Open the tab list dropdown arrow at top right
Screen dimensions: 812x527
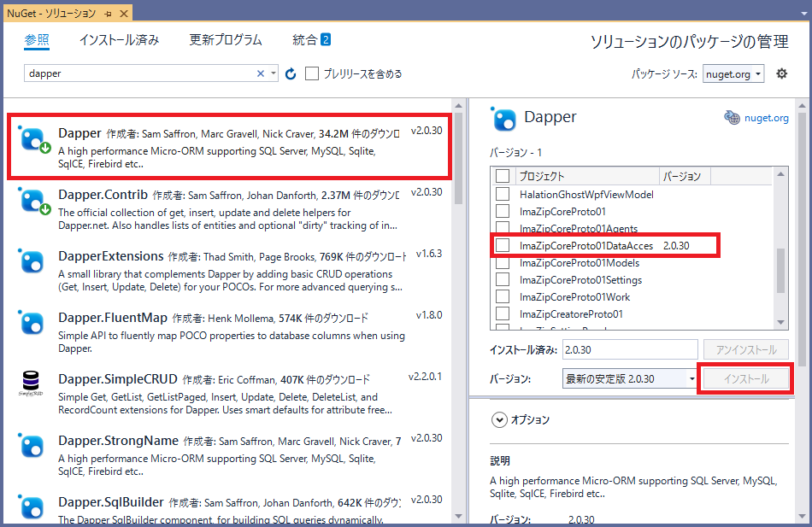pos(803,14)
